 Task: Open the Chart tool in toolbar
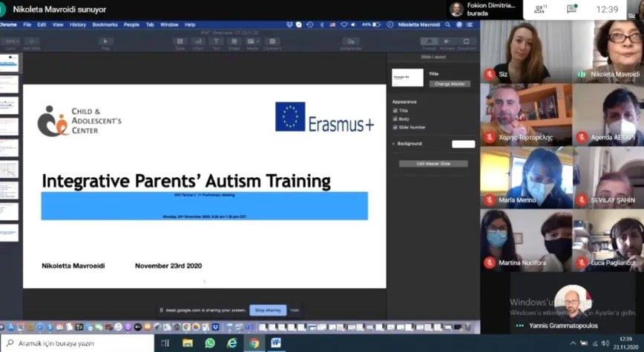[x=198, y=41]
